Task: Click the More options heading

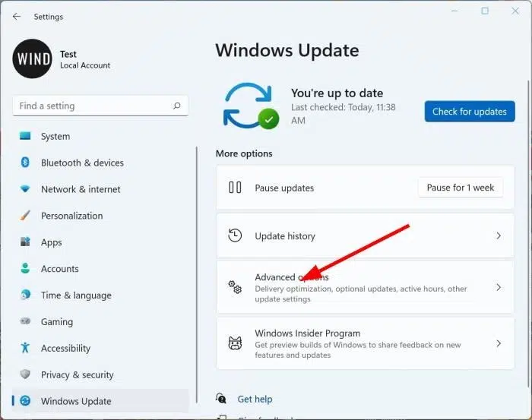Action: pos(244,153)
